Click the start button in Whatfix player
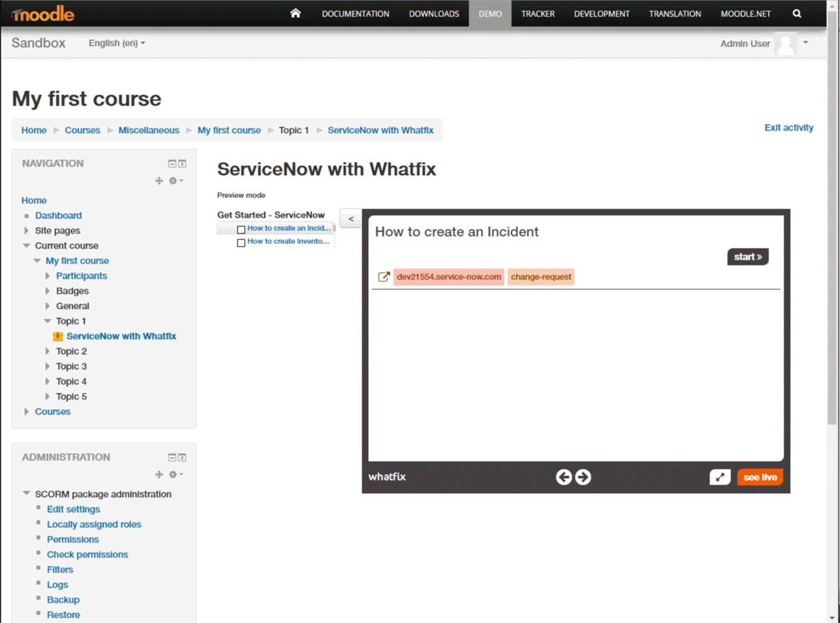840x623 pixels. pos(747,256)
